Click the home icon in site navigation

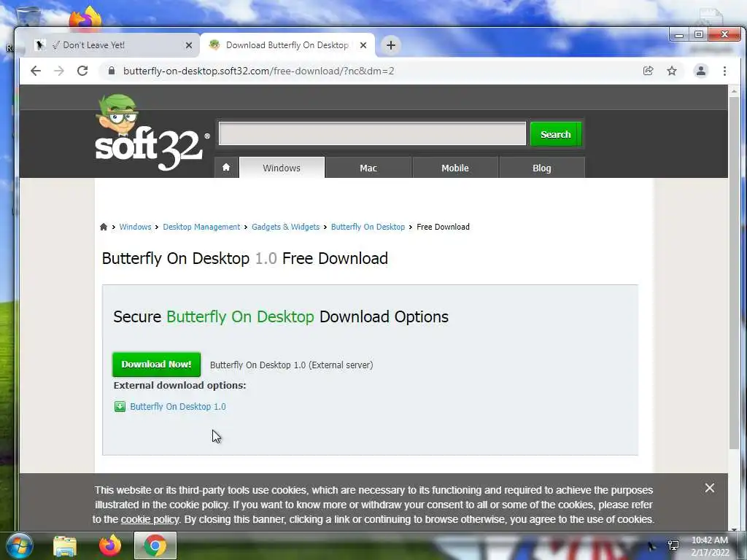(226, 168)
